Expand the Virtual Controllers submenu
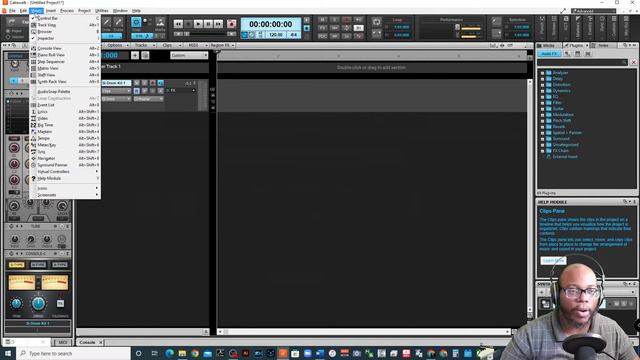Viewport: 640px width, 360px height. click(65, 171)
